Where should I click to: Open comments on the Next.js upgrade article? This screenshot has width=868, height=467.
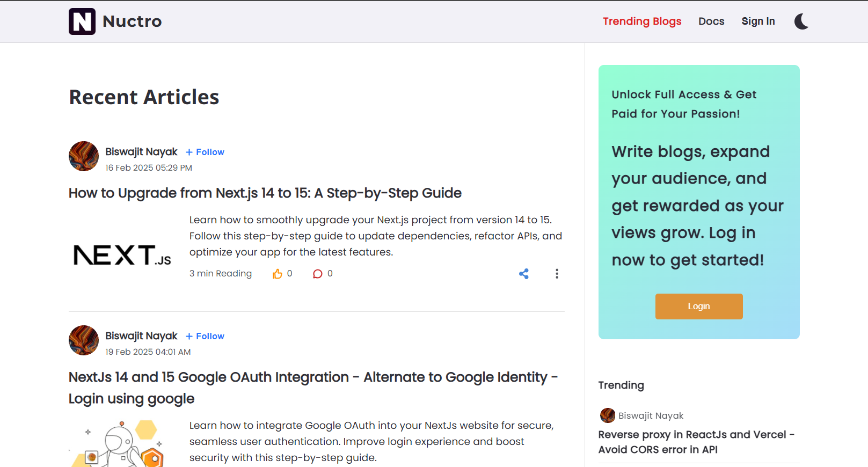(x=318, y=274)
